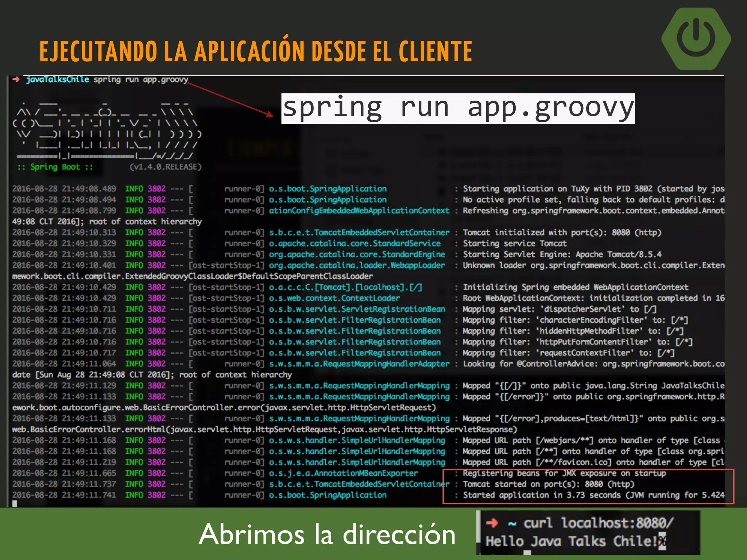Click 'Registering beans for JMX exposure on startup'

(564, 473)
